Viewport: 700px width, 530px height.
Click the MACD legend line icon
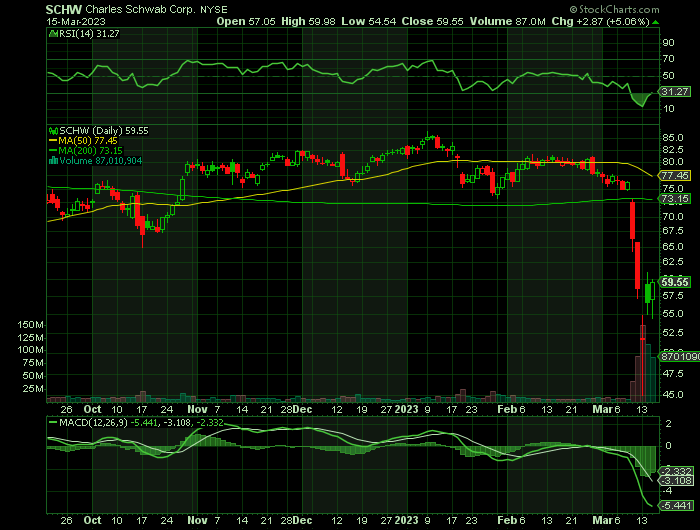coord(53,422)
